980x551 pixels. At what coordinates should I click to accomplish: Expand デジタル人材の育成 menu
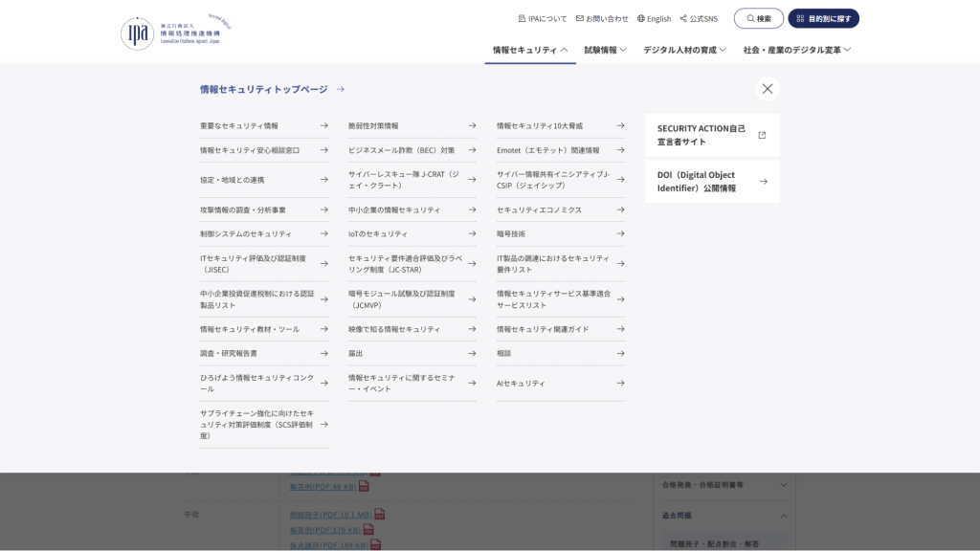(684, 50)
